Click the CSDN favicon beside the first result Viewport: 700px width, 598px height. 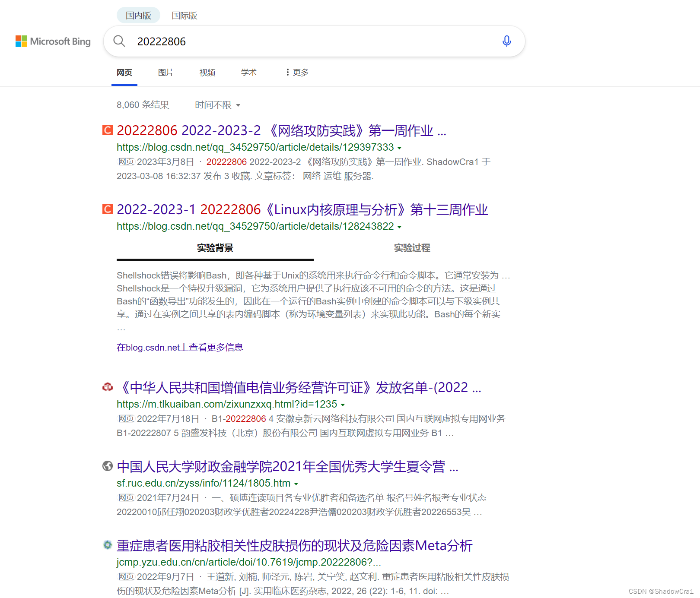(x=107, y=130)
